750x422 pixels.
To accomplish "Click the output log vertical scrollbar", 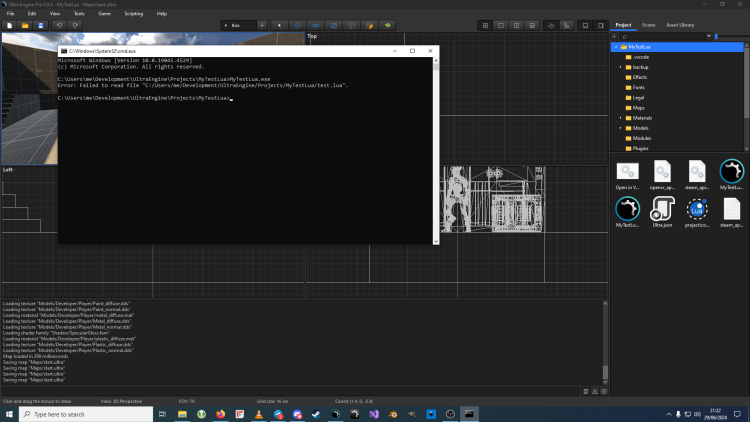I will (x=605, y=343).
